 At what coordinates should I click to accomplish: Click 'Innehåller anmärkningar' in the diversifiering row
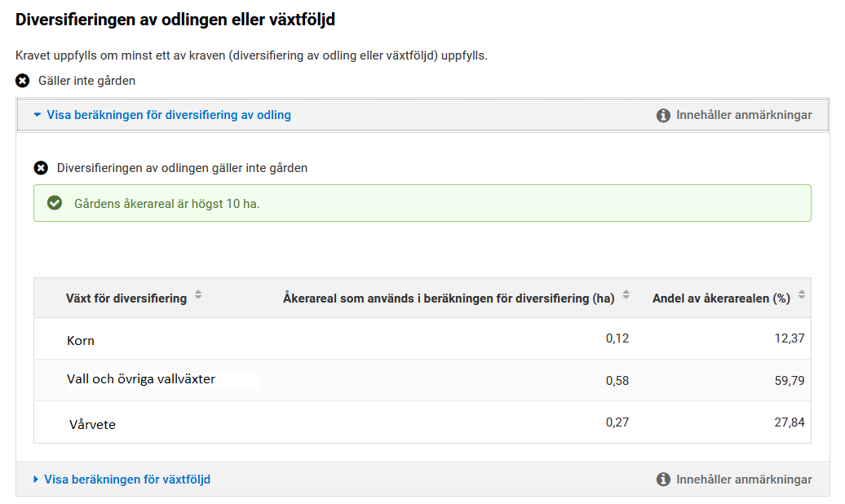743,115
